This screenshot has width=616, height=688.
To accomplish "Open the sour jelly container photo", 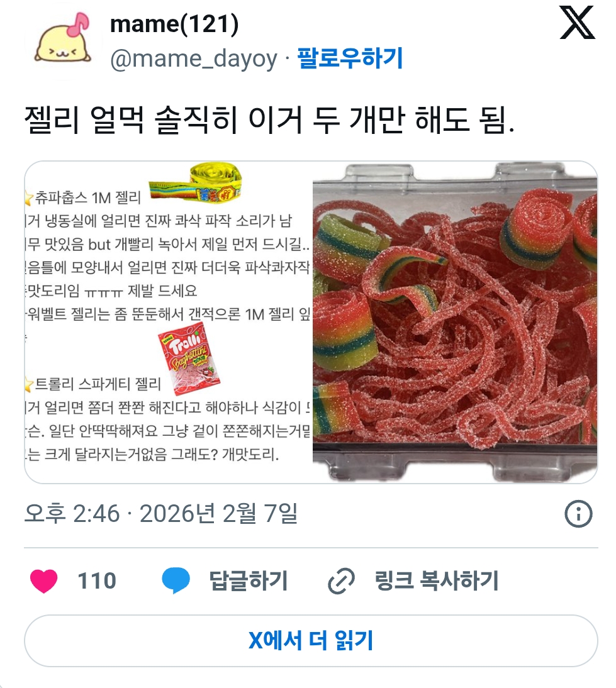I will click(x=455, y=323).
